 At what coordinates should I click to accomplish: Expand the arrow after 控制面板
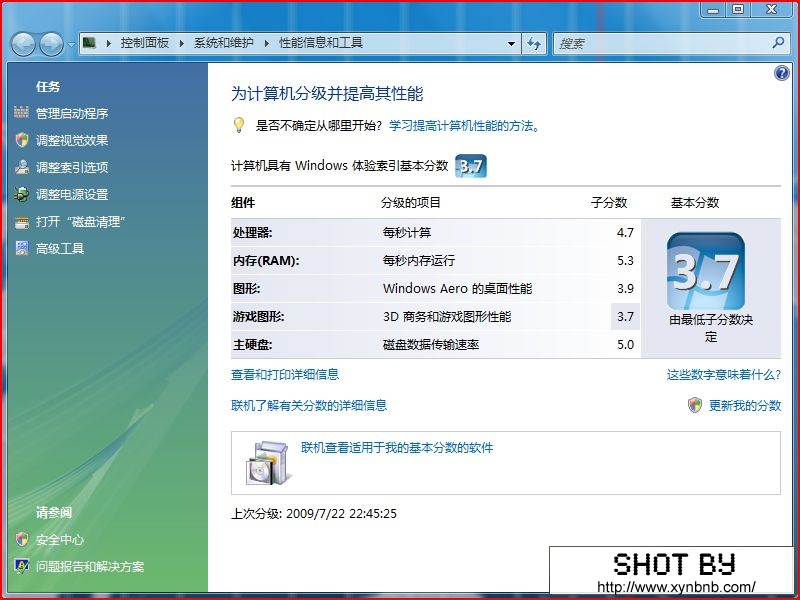(182, 43)
